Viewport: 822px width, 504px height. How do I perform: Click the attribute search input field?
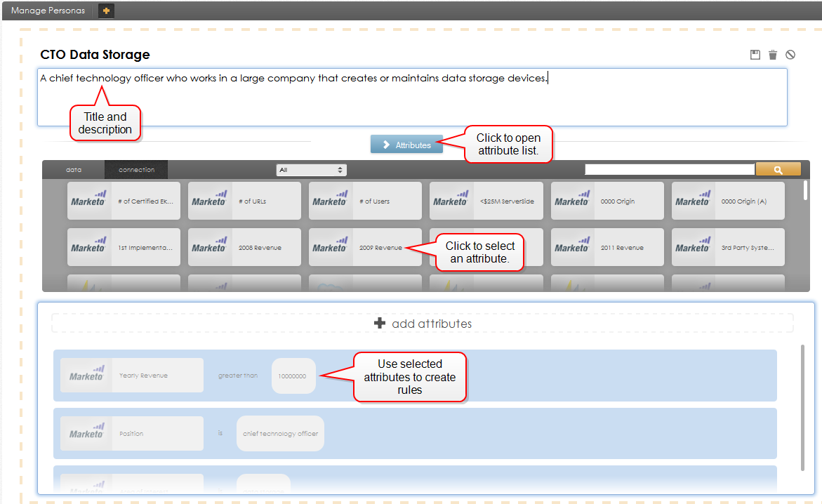[x=669, y=169]
